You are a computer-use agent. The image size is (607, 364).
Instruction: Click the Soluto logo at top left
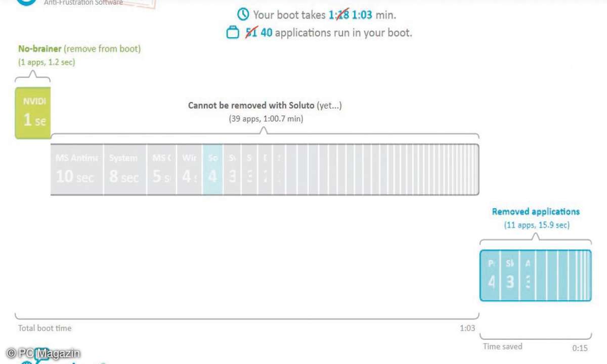26,2
